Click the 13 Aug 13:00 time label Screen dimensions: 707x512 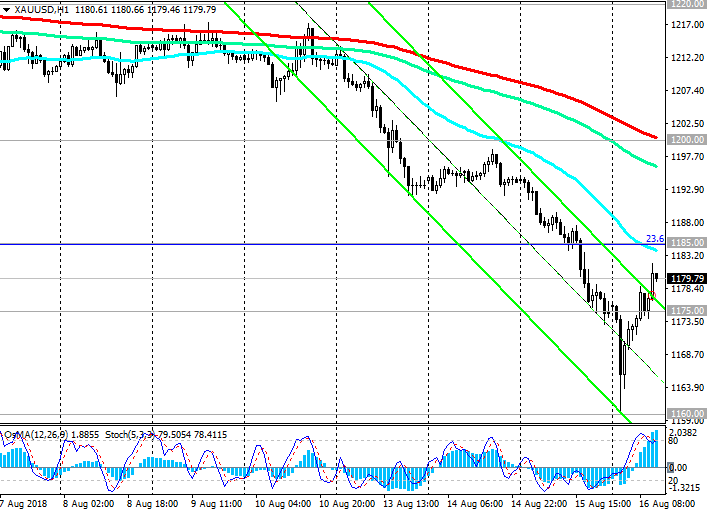411,503
